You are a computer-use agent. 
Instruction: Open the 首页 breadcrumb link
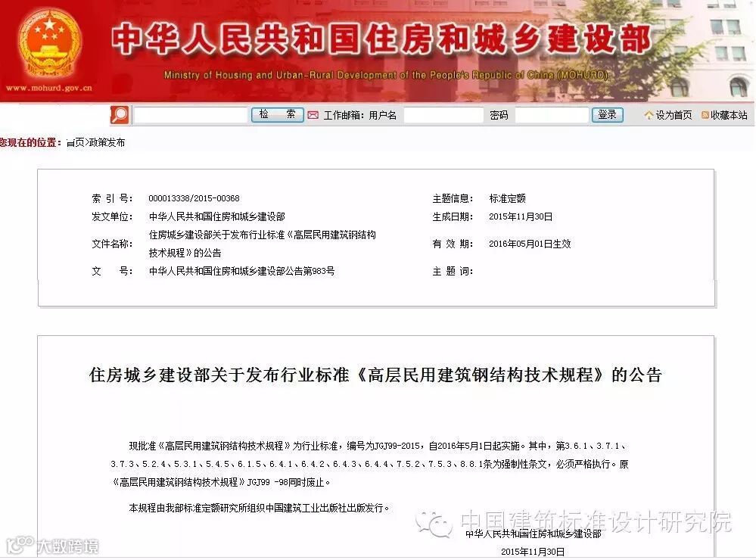(x=75, y=143)
